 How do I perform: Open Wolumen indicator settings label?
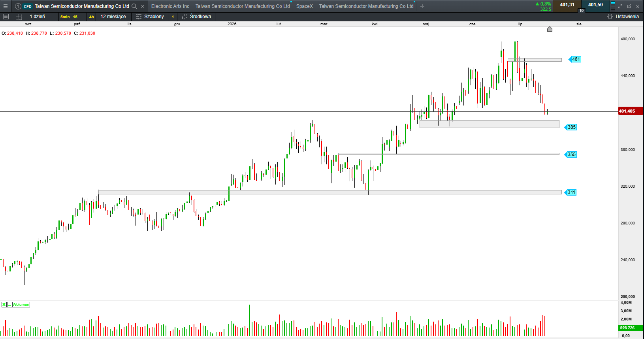[21, 305]
